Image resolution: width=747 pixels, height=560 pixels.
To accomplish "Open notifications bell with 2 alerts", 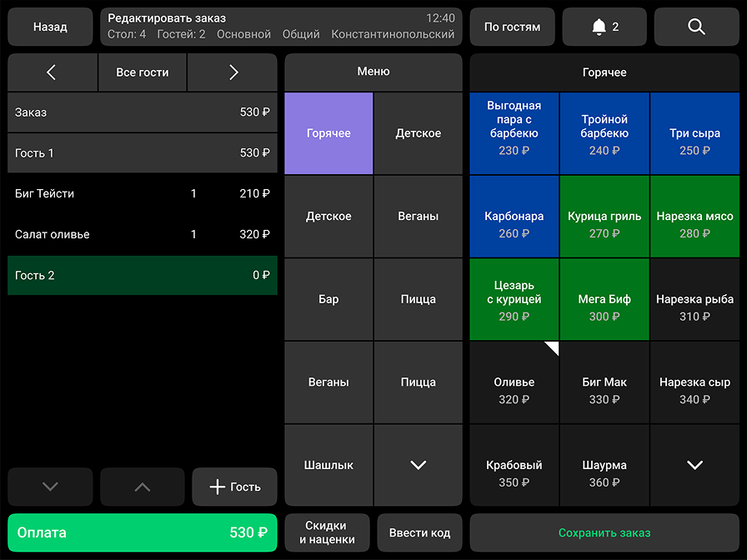I will coord(604,27).
